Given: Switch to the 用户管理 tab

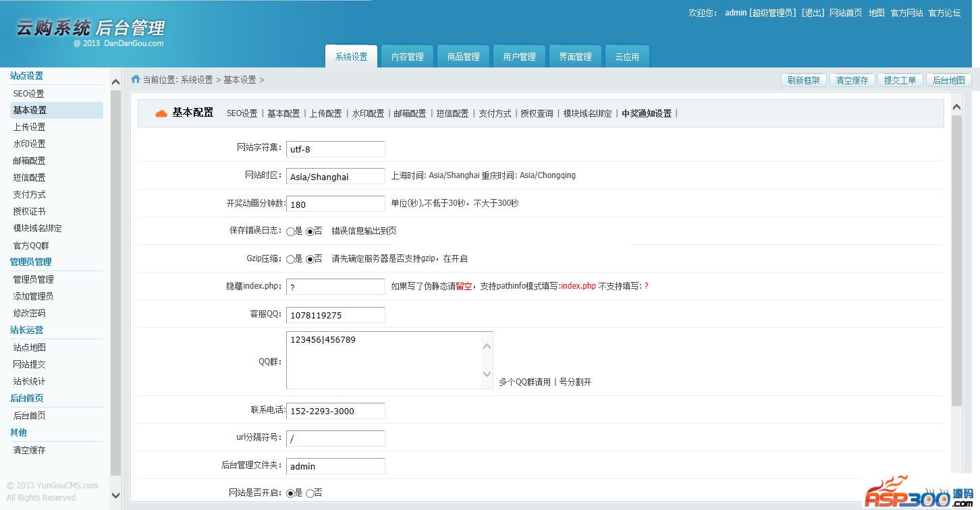Looking at the screenshot, I should click(x=519, y=57).
